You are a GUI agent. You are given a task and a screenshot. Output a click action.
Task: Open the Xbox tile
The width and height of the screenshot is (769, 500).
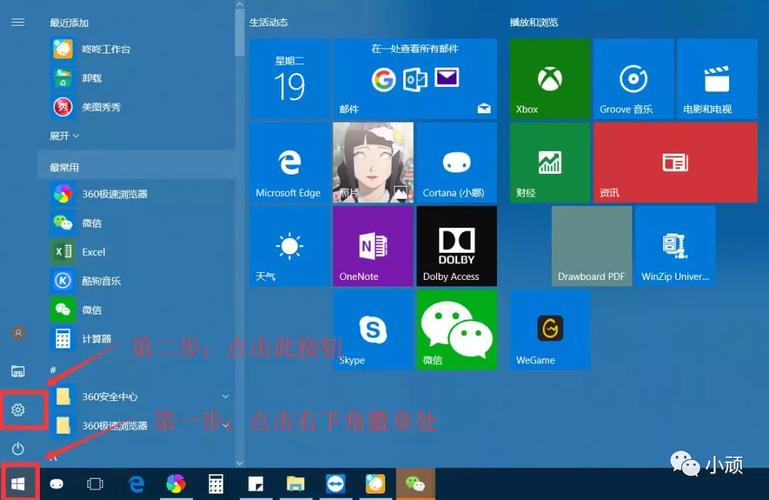[549, 80]
